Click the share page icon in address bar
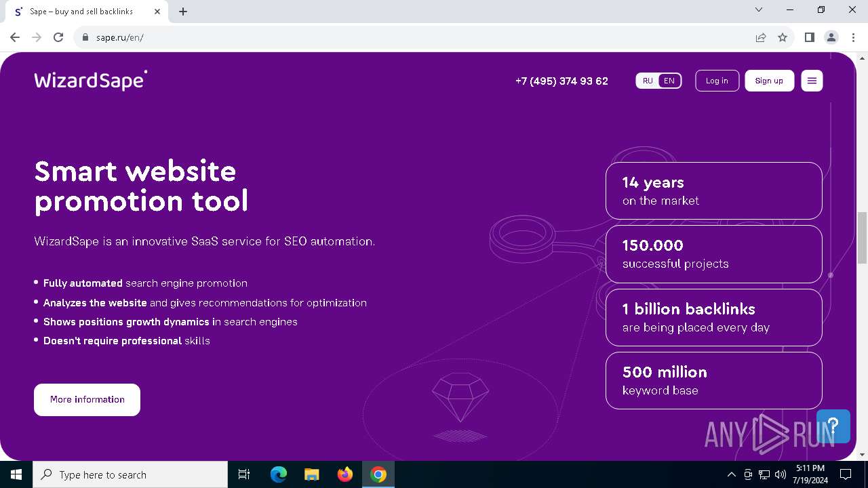868x488 pixels. (761, 37)
